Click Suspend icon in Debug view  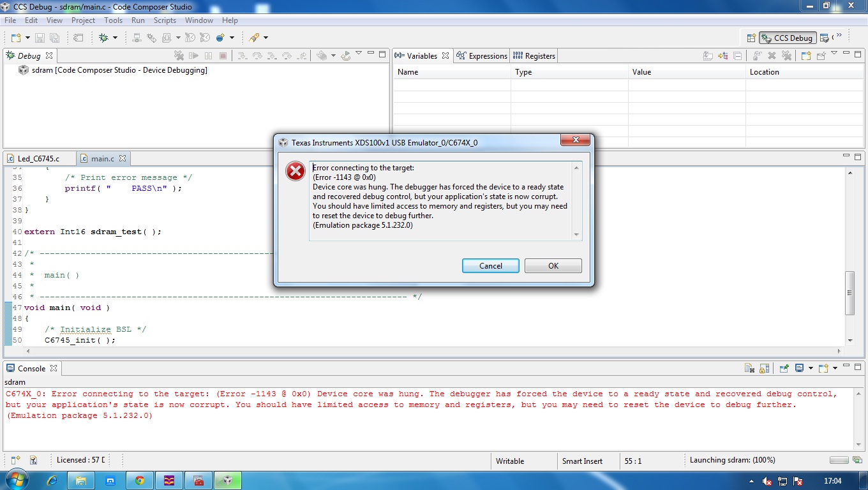point(208,56)
